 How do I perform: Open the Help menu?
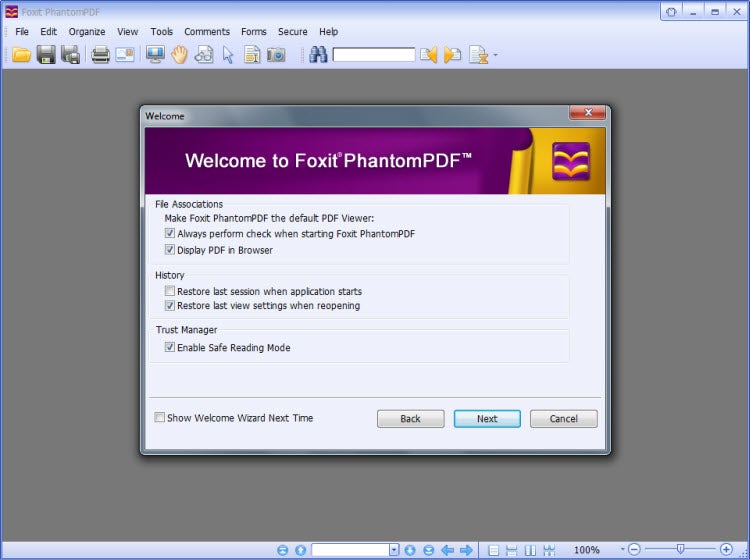pyautogui.click(x=329, y=32)
